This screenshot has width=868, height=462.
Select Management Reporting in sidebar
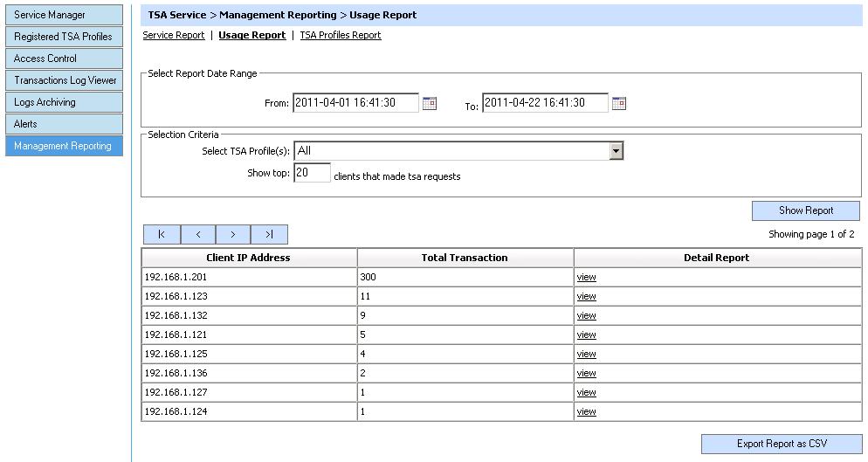click(65, 146)
